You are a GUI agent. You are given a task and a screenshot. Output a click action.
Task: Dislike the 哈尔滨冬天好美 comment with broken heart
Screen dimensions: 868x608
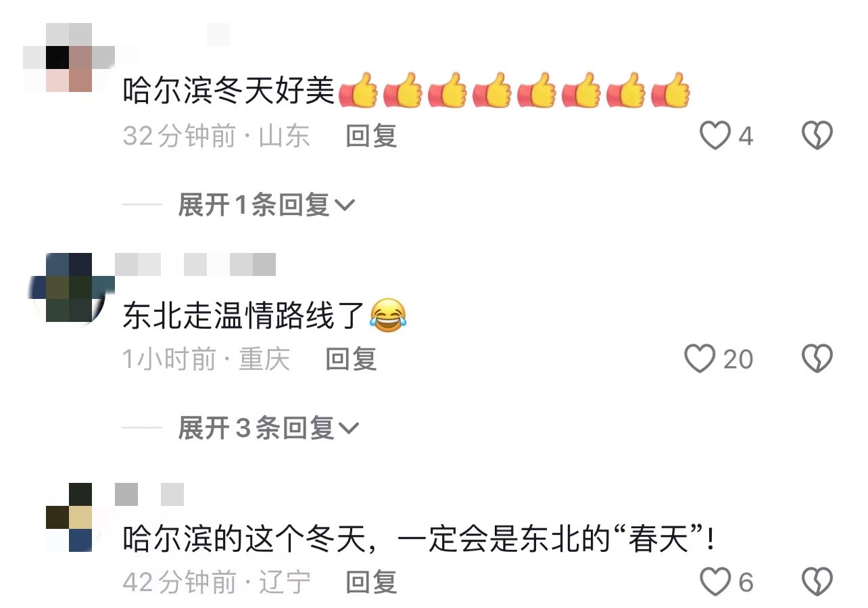pyautogui.click(x=817, y=136)
